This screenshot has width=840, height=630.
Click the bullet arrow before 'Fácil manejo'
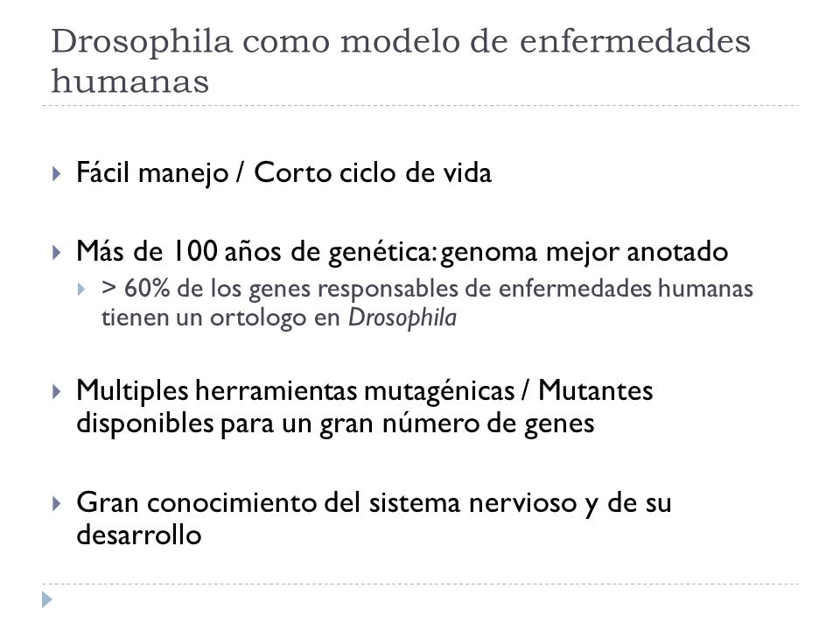click(56, 173)
